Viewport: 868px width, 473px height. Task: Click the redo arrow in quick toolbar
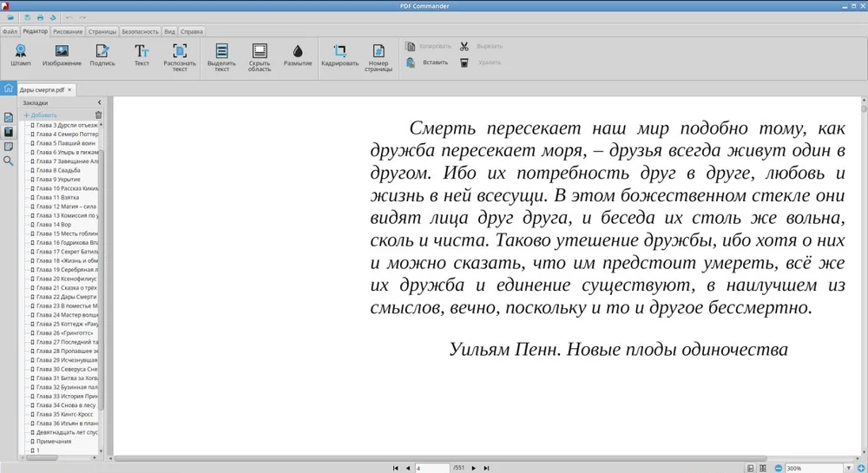82,17
